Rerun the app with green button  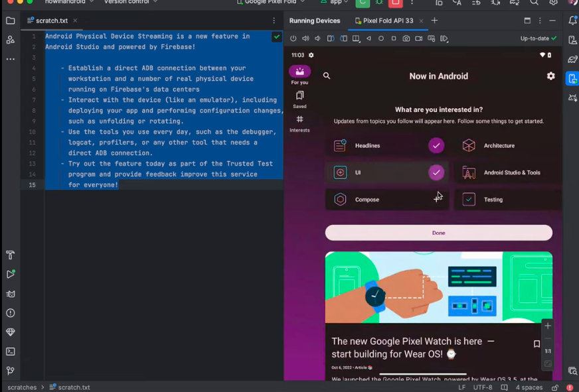[x=363, y=3]
